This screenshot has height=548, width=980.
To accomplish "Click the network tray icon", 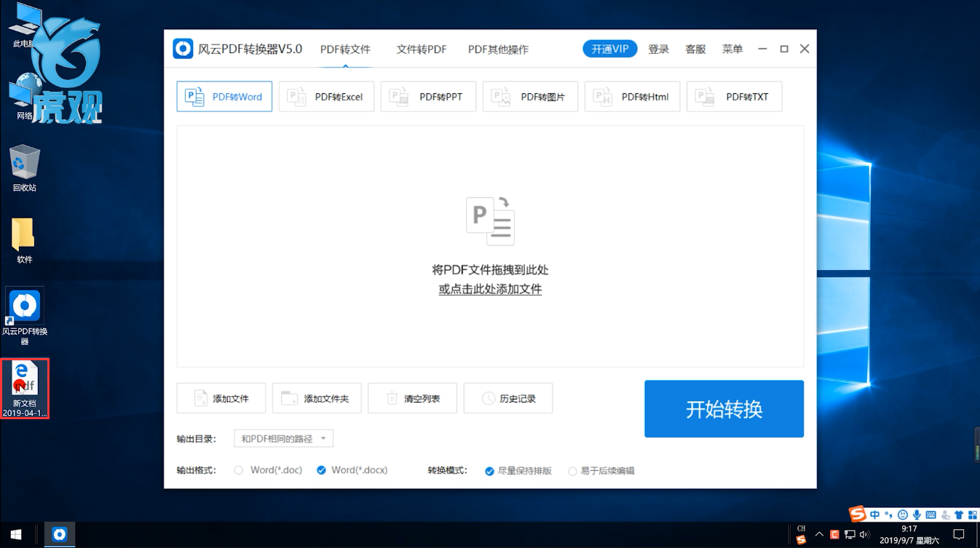I will point(850,535).
